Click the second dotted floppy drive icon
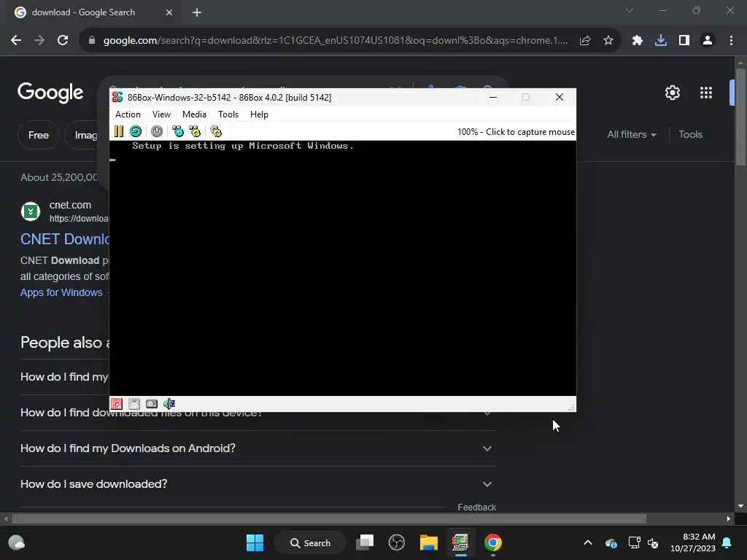The width and height of the screenshot is (747, 560). [134, 404]
